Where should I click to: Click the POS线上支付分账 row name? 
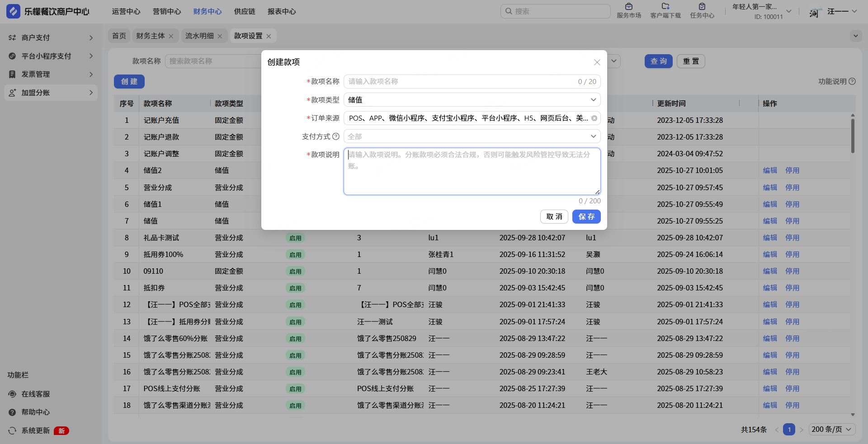tap(172, 388)
